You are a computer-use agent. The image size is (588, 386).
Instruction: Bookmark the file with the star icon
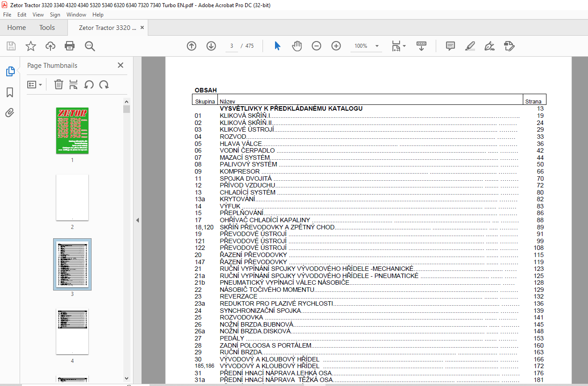click(x=30, y=46)
